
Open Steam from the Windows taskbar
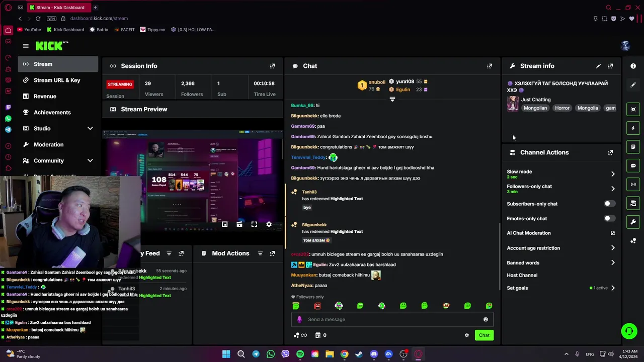[x=359, y=354]
